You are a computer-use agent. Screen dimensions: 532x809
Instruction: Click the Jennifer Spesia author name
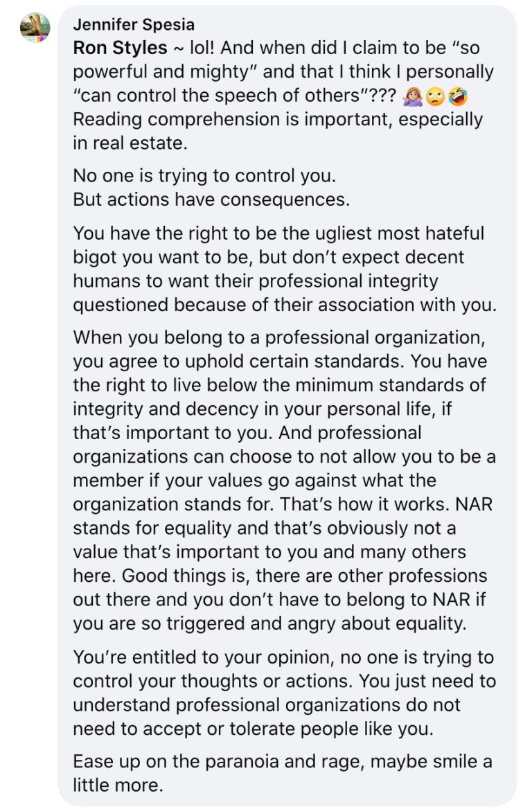tap(134, 24)
